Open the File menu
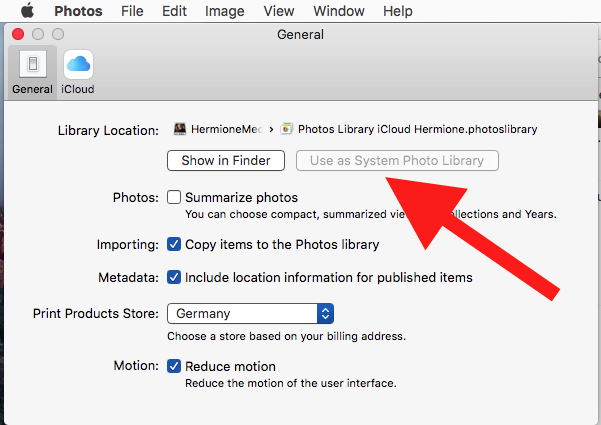 coord(131,11)
